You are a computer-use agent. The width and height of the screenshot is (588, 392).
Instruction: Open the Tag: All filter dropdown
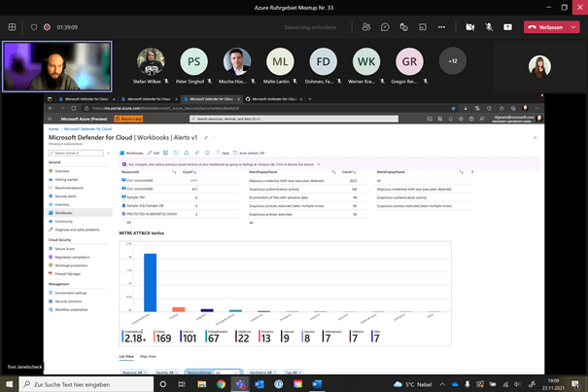coord(293,373)
